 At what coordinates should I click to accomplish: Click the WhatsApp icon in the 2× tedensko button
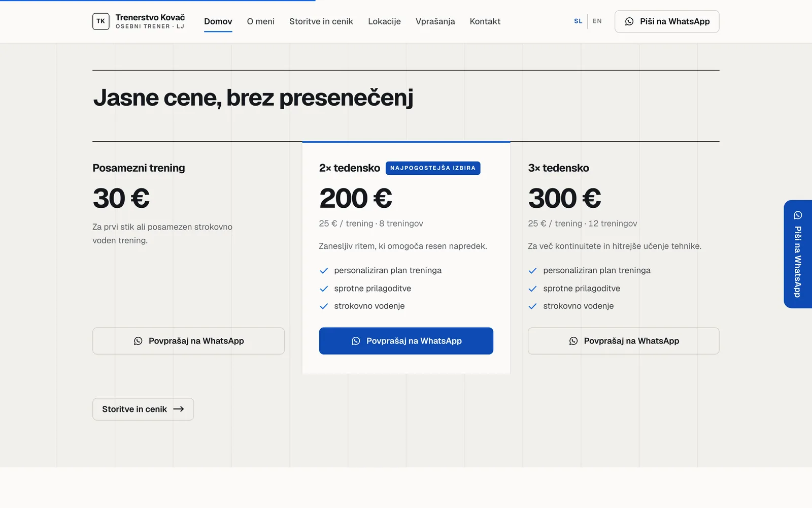(356, 341)
